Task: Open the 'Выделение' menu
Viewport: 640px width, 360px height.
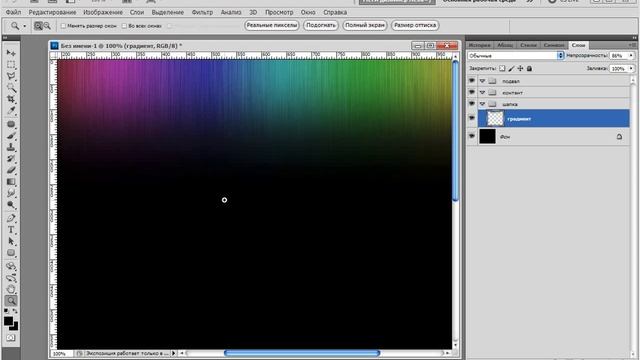Action: [x=168, y=12]
